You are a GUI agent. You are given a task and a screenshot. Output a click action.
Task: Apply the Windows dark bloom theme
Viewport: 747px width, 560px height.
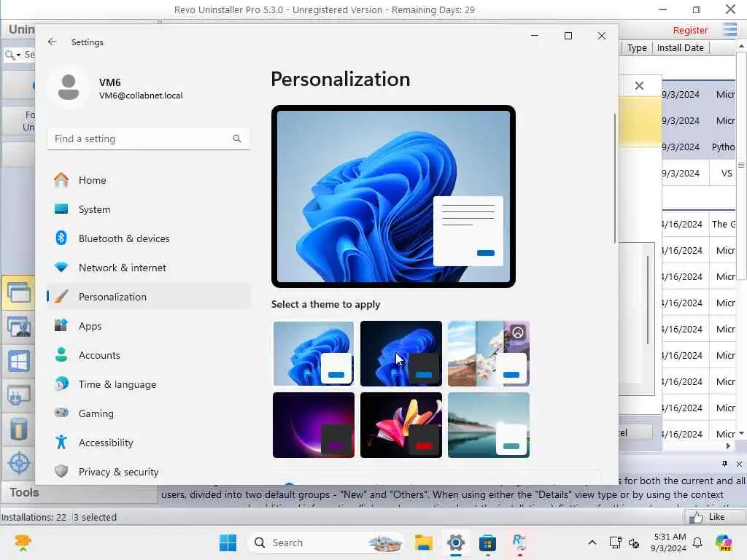(401, 354)
